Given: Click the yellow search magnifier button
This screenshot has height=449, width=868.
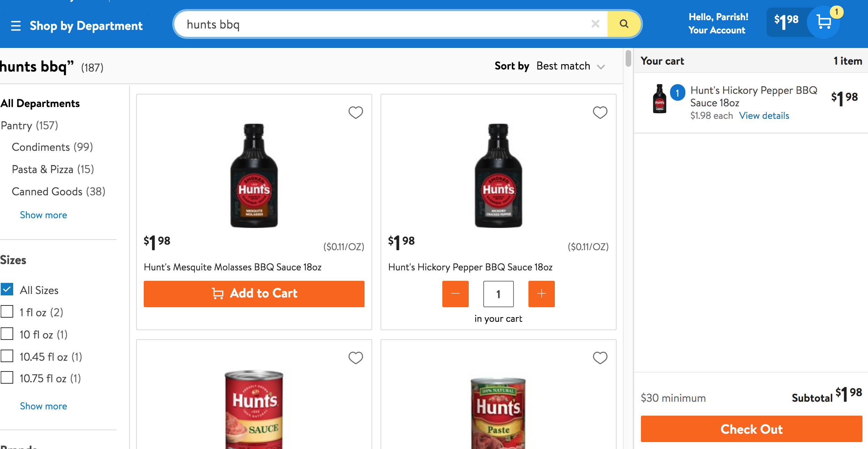Looking at the screenshot, I should (624, 24).
